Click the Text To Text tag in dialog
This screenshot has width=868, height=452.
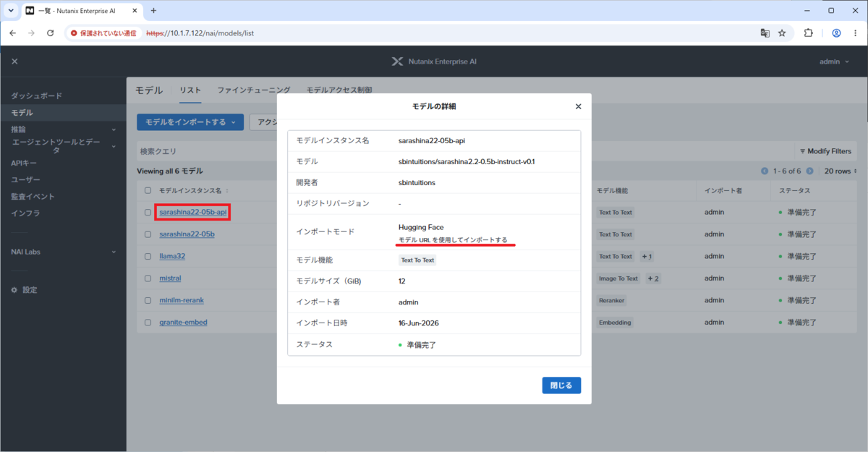(417, 260)
